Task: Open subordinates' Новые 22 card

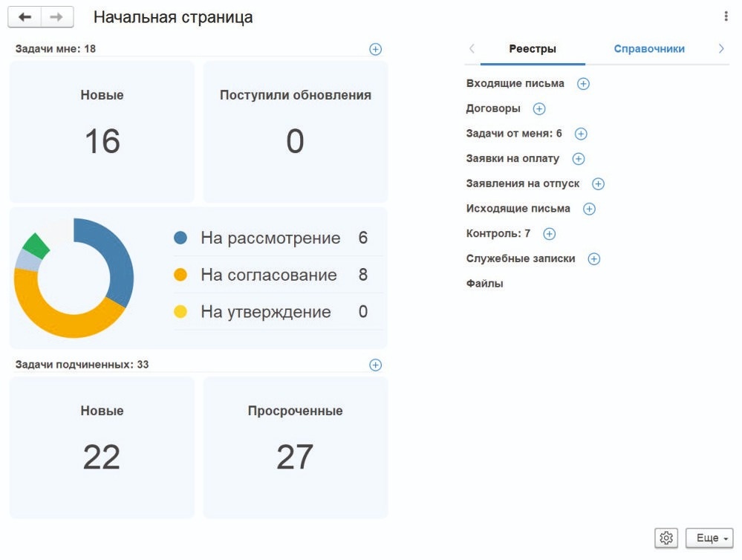Action: [x=102, y=447]
